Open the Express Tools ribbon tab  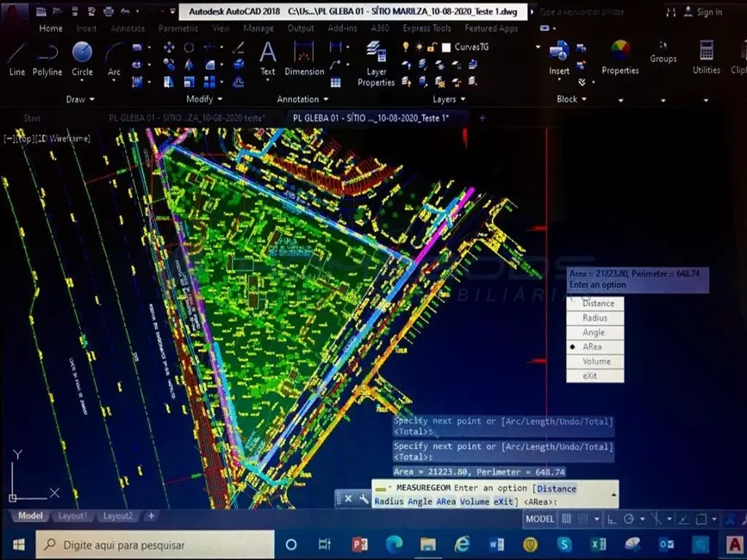(428, 28)
